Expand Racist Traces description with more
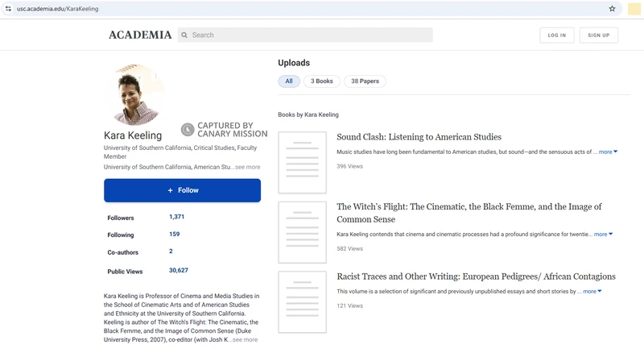Viewport: 644px width, 349px height. [x=592, y=291]
